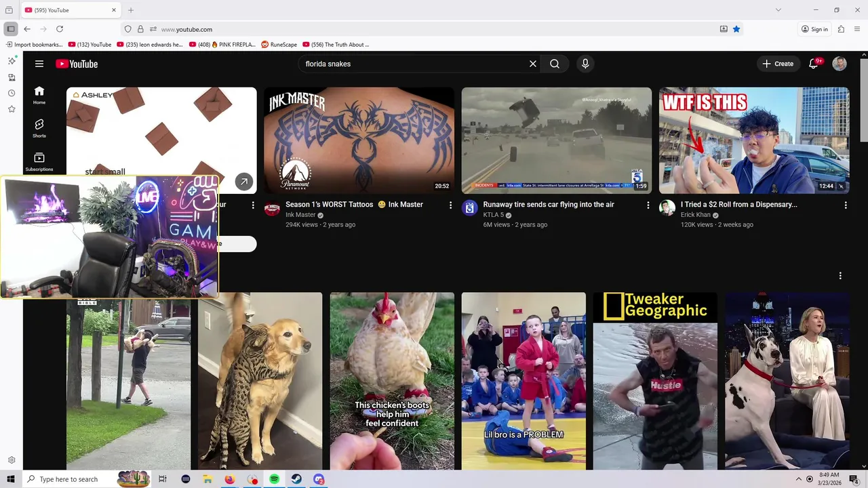Open options for $2 Roll video
This screenshot has width=868, height=488.
[846, 205]
